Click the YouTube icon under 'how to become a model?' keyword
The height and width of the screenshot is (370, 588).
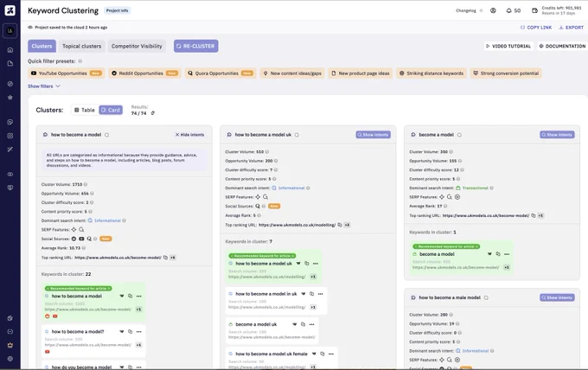click(x=48, y=352)
